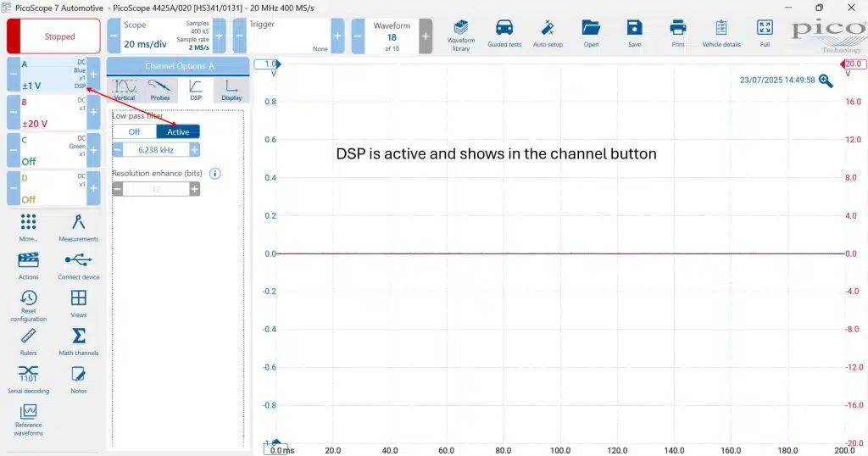Click the Trigger minus button
The image size is (868, 456).
click(240, 36)
